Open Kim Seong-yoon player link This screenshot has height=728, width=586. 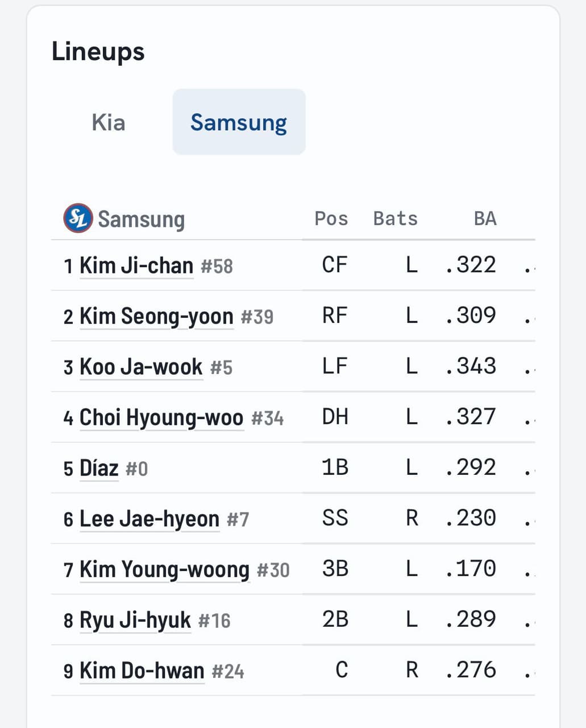[x=156, y=316]
